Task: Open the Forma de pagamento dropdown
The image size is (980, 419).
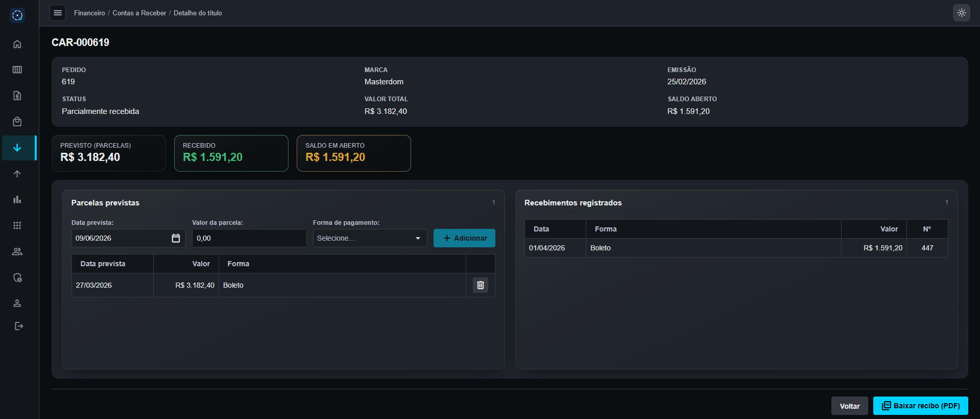Action: tap(370, 238)
